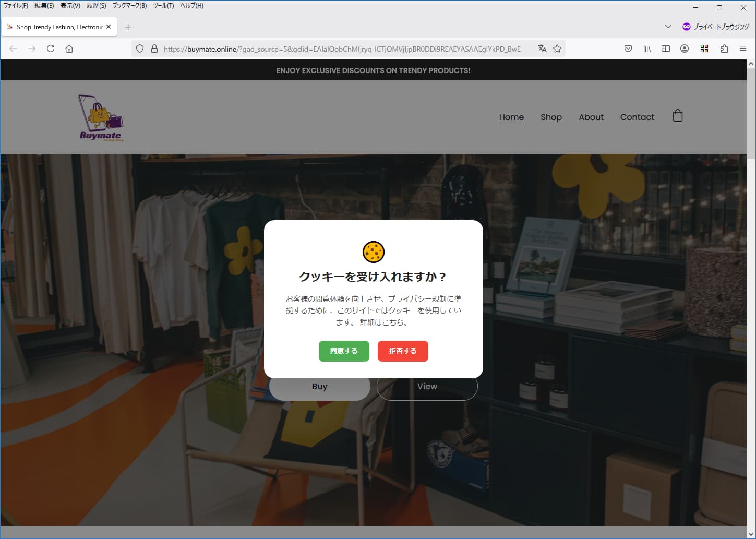
Task: Save page to Pocket
Action: tap(628, 49)
